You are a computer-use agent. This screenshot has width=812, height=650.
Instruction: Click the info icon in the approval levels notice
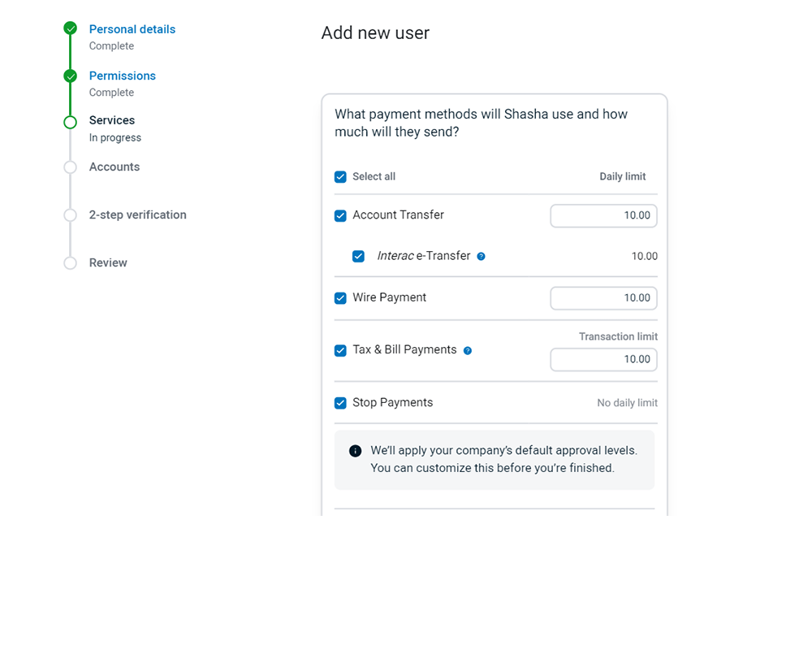[x=355, y=451]
